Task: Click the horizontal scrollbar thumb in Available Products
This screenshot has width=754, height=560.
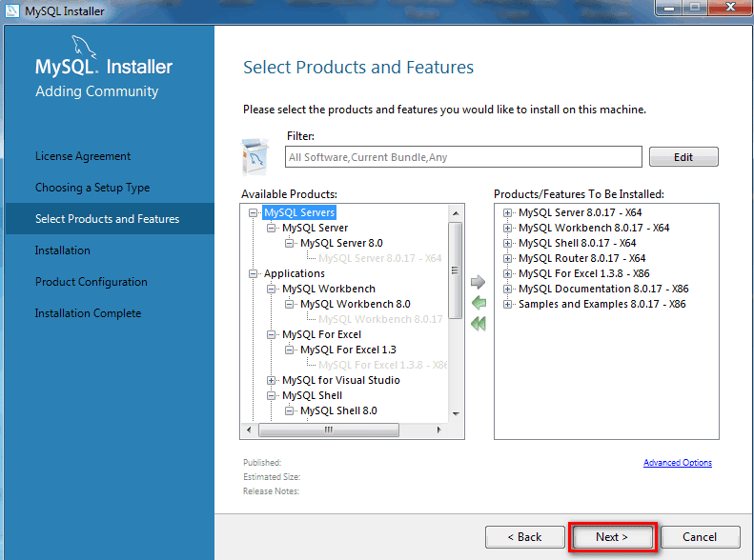Action: [x=329, y=430]
